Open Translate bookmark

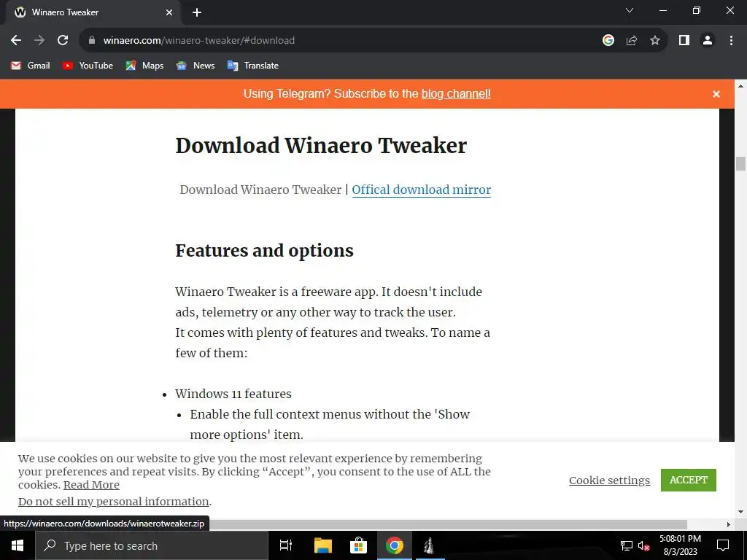[x=253, y=66]
